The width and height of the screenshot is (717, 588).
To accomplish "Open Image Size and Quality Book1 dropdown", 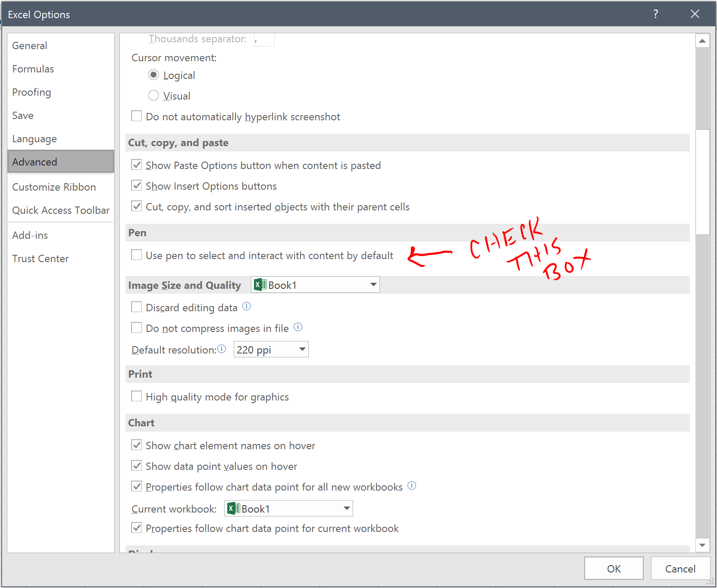I will coord(315,285).
